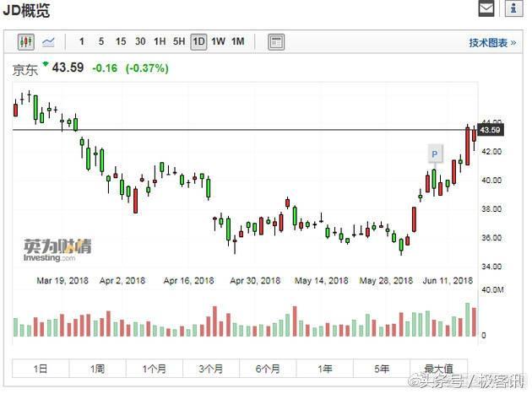This screenshot has height=394, width=532.
Task: Click the Apr 16, 2018 date label
Action: tap(188, 281)
